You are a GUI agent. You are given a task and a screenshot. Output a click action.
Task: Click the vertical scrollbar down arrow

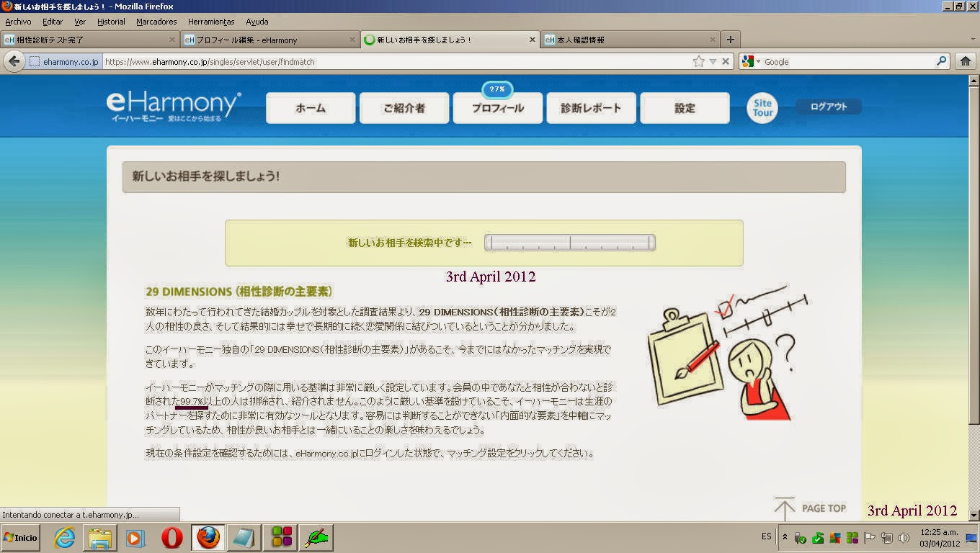(x=974, y=516)
